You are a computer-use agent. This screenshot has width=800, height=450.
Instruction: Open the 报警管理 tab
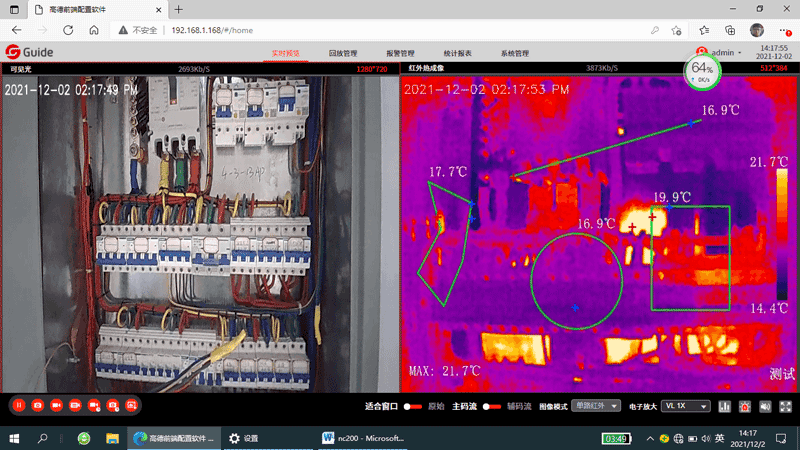click(x=400, y=52)
